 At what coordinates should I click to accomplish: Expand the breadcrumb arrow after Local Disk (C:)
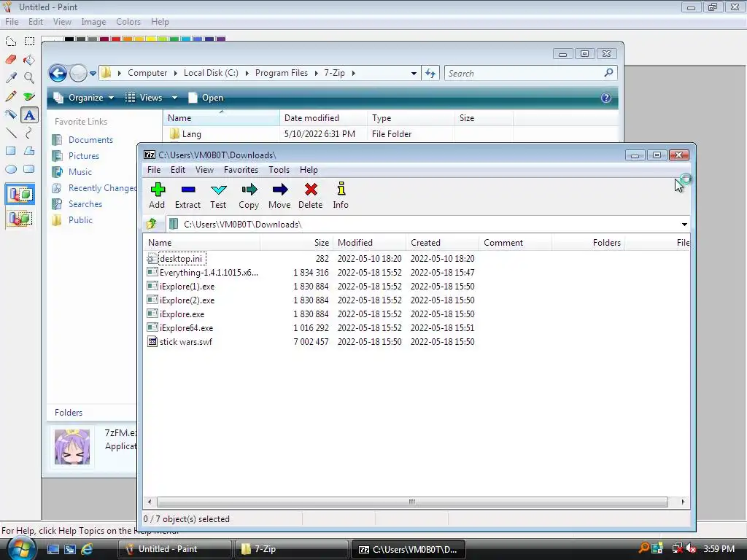tap(247, 73)
